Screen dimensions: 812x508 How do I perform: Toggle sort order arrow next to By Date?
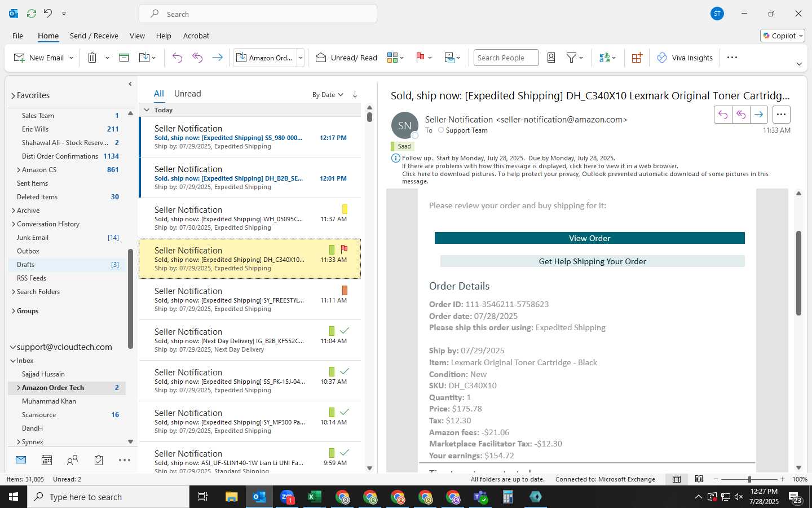[355, 94]
